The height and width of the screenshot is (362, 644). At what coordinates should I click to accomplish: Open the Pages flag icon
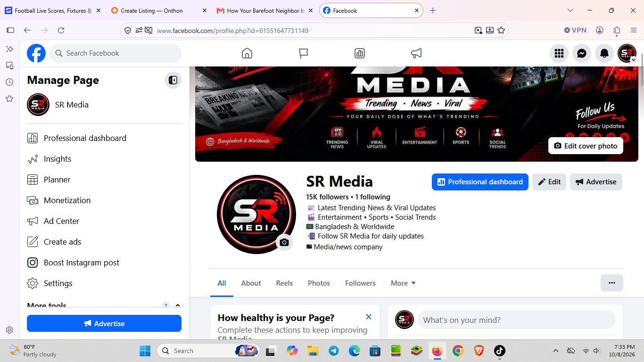click(x=304, y=53)
